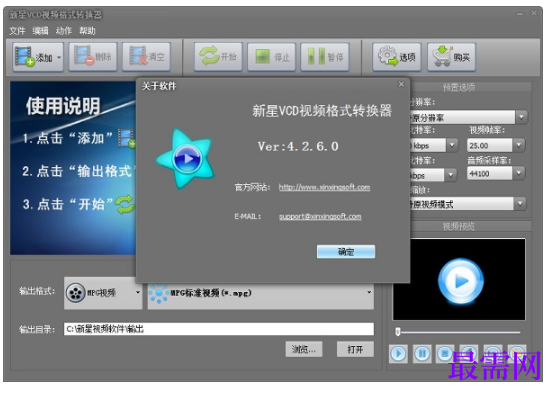Click the small stop control under preview

click(445, 354)
